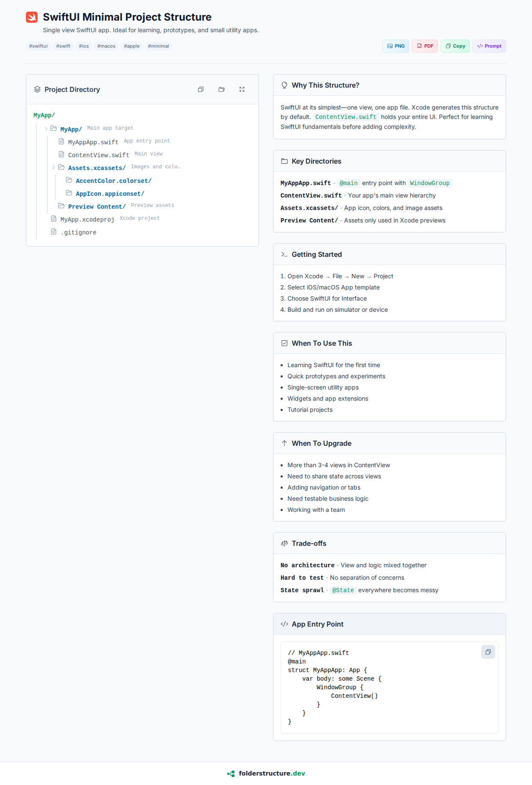Open the folderstructure.dev footer link

click(x=266, y=773)
